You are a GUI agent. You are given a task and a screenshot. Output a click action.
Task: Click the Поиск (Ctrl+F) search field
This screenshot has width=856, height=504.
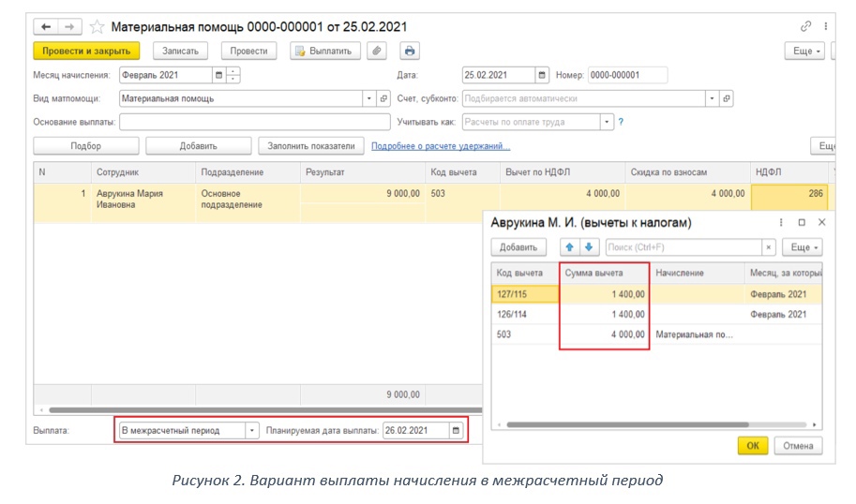point(683,247)
